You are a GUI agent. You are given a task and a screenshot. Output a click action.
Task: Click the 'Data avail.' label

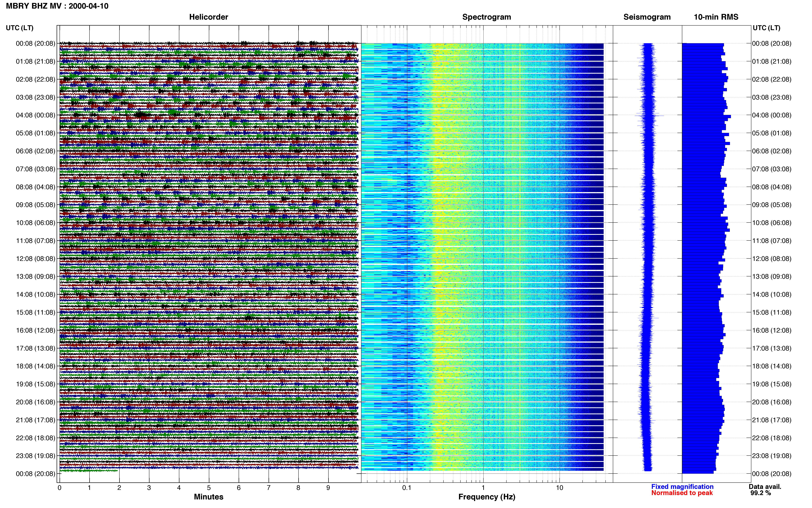pyautogui.click(x=765, y=486)
